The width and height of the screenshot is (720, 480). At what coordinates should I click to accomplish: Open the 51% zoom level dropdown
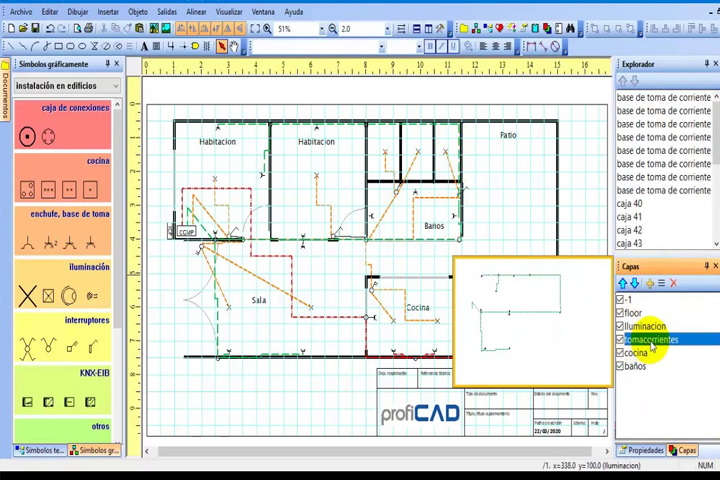click(321, 29)
